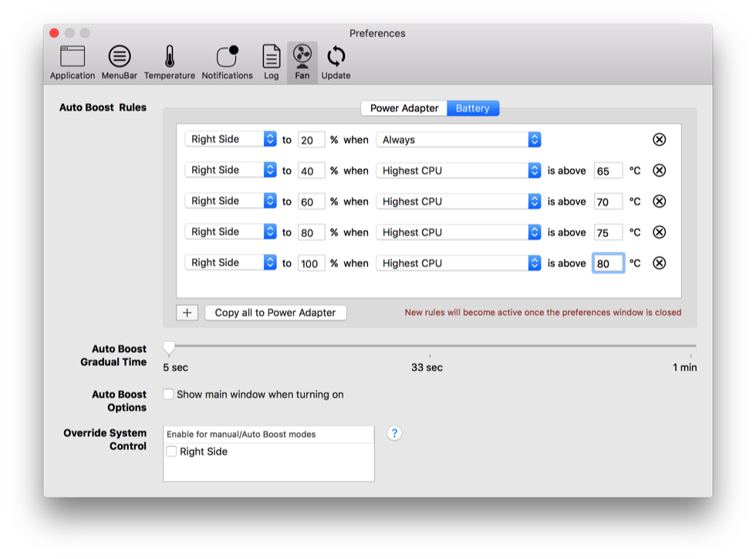756x559 pixels.
Task: Delete the 'Always' 20% rule
Action: pyautogui.click(x=659, y=140)
